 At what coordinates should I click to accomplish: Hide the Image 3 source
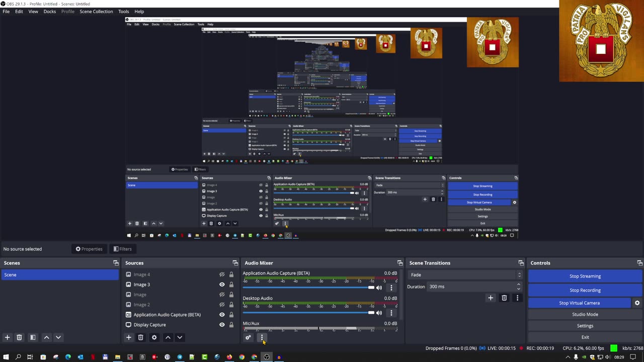[222, 285]
